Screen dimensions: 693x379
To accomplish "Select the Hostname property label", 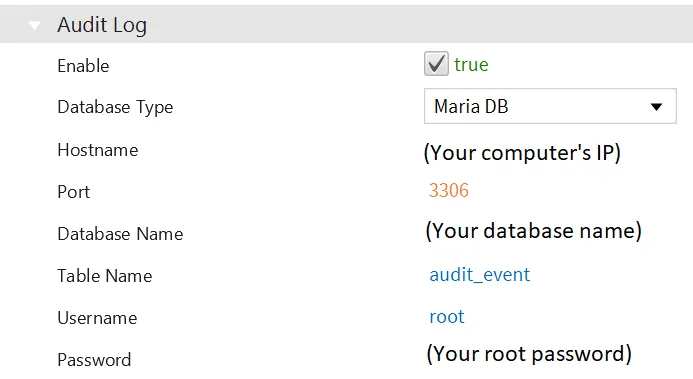I will pos(98,150).
